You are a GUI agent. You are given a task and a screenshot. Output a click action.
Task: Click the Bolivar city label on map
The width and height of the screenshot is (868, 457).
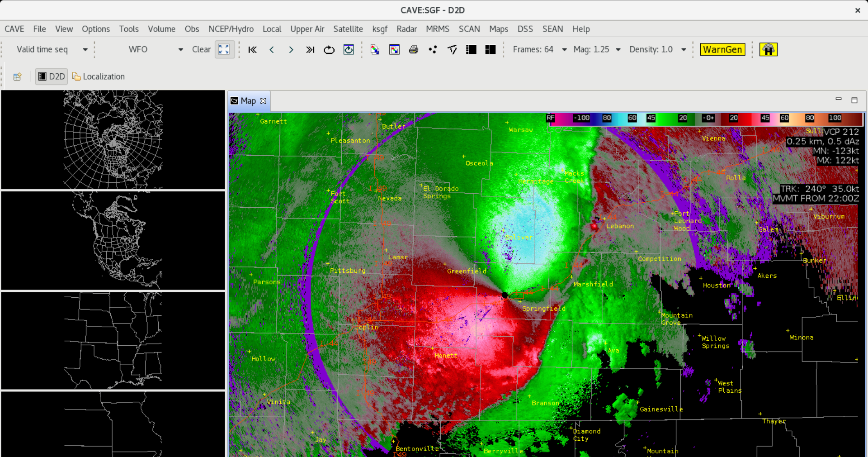tap(519, 237)
